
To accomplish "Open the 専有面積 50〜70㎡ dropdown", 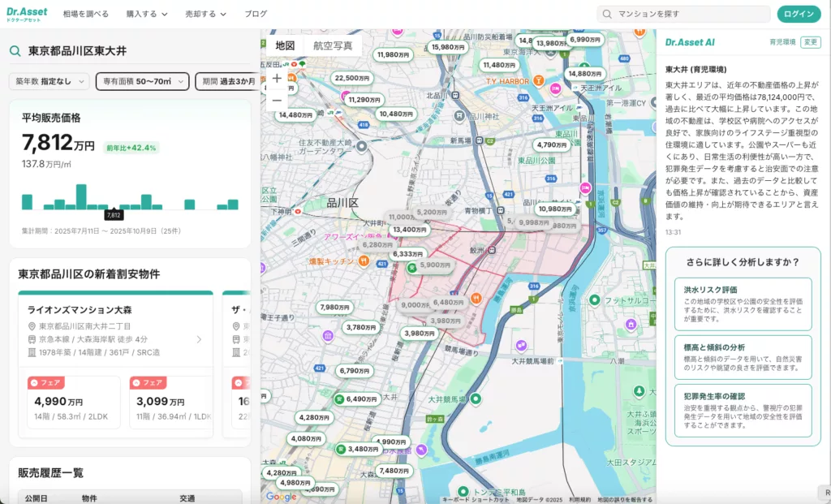I will click(142, 81).
